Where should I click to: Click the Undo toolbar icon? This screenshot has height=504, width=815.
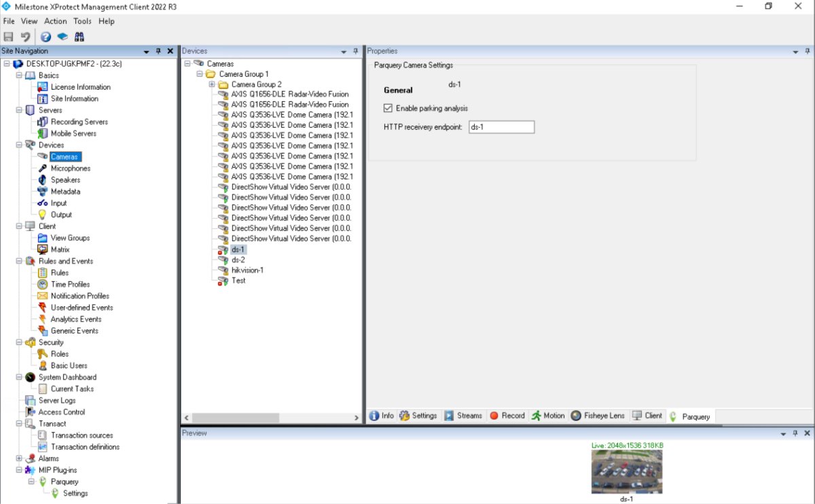point(26,37)
